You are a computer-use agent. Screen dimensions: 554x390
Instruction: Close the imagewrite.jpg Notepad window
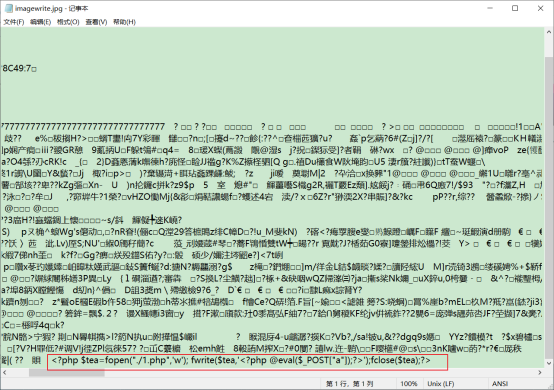pos(541,8)
